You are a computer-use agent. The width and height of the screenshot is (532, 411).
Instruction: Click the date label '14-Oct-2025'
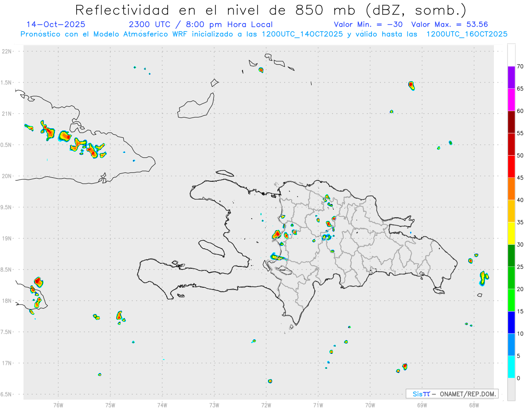(56, 24)
